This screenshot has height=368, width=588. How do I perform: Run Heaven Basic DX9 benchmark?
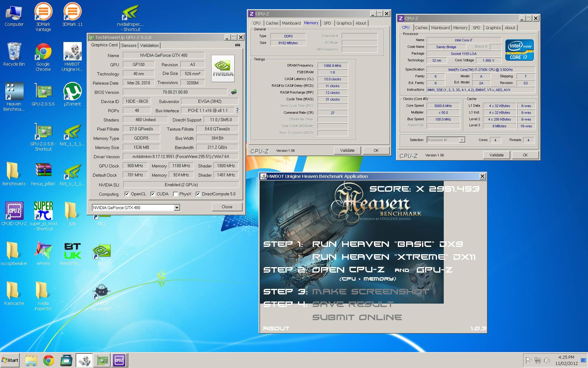tap(387, 244)
